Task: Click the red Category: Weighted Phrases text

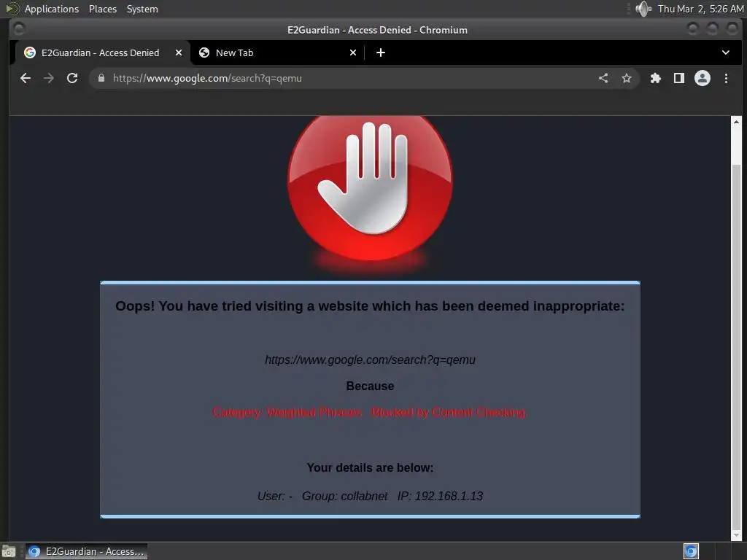Action: [x=370, y=413]
